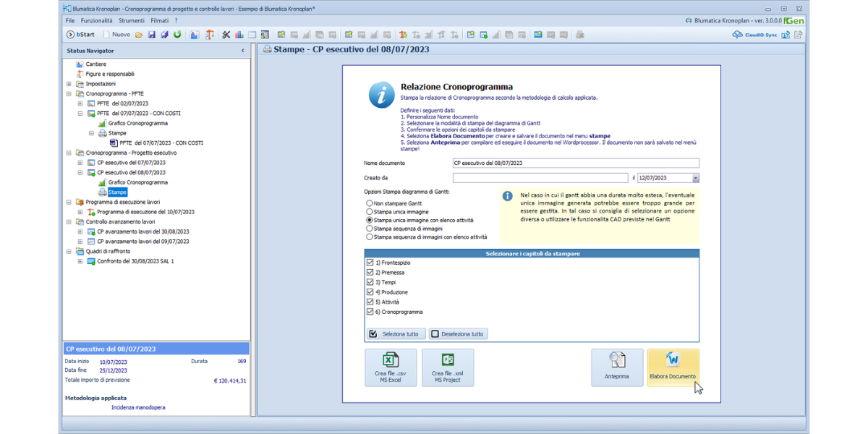Click the bStart toolbar button
This screenshot has width=868, height=434.
click(x=80, y=35)
